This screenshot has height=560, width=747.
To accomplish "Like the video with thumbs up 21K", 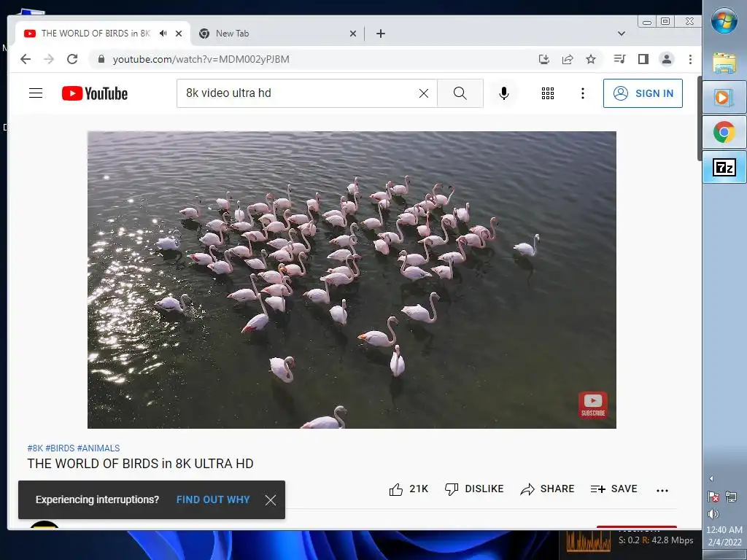I will 409,489.
